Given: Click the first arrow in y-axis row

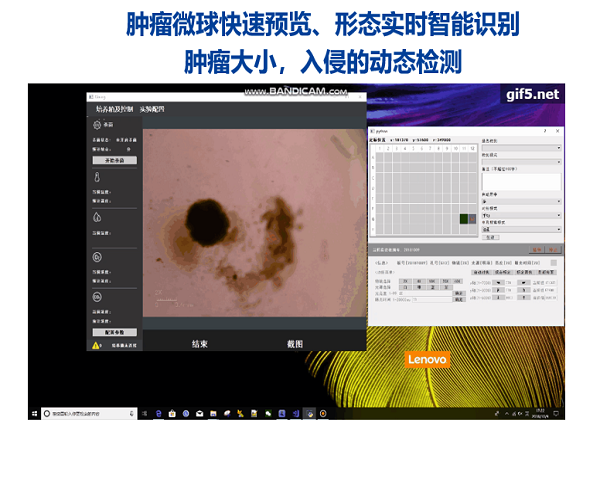Looking at the screenshot, I should [498, 290].
